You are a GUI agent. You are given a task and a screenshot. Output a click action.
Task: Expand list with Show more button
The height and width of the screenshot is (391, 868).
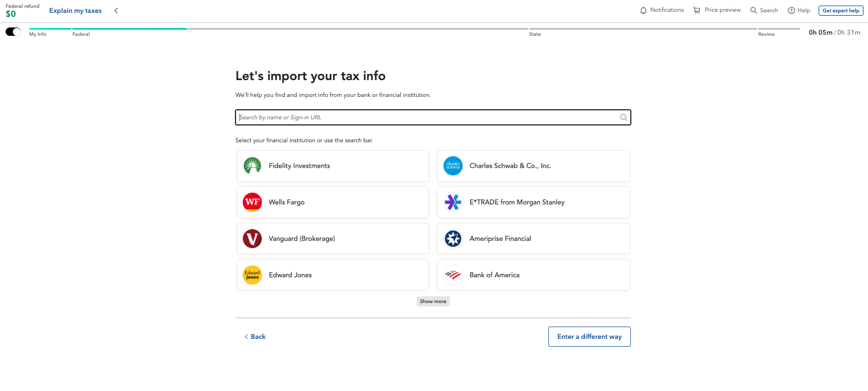click(x=433, y=301)
